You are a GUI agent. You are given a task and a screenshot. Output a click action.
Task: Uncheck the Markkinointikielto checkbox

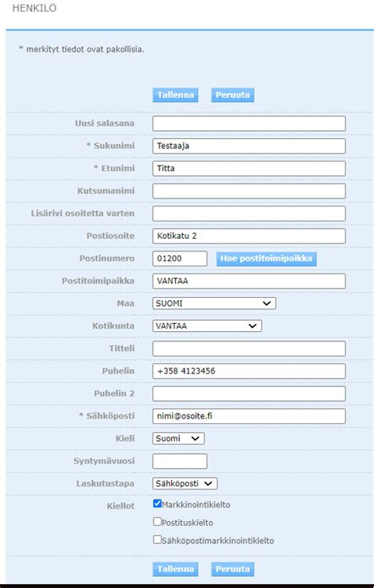(157, 504)
